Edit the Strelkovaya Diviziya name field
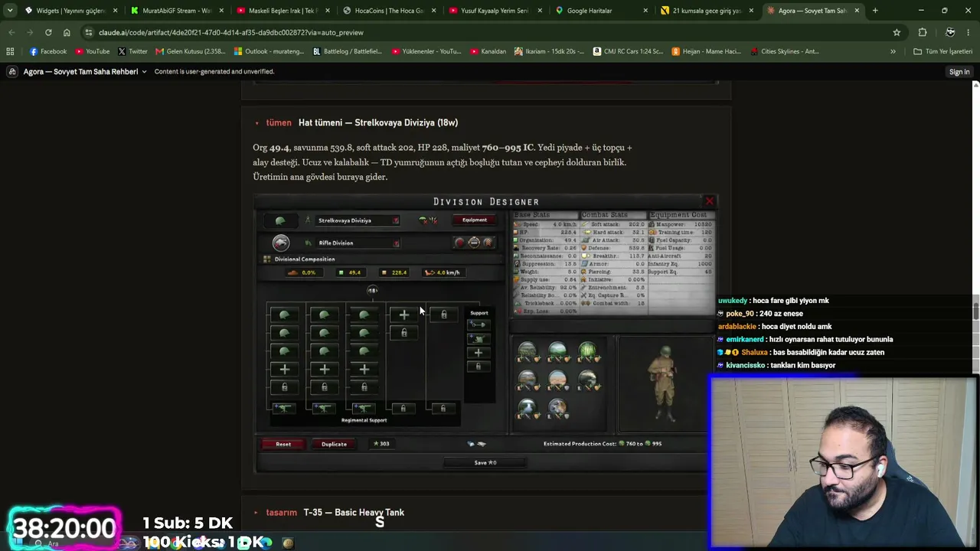Screen dimensions: 980x551 tap(357, 220)
